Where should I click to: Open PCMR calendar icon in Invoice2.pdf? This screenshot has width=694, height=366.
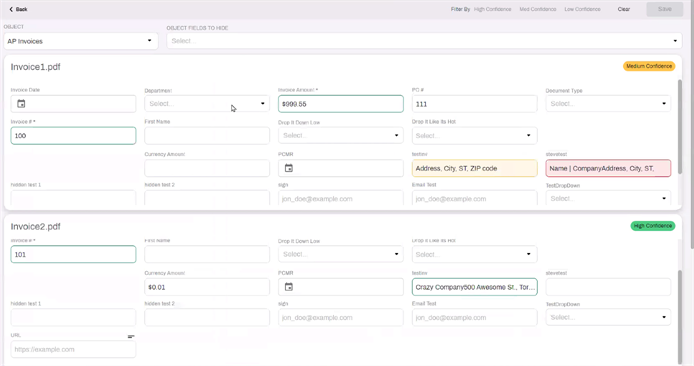point(289,287)
